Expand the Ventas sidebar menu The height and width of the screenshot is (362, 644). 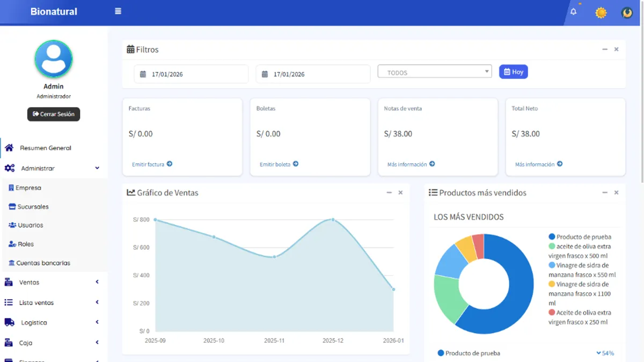point(30,282)
